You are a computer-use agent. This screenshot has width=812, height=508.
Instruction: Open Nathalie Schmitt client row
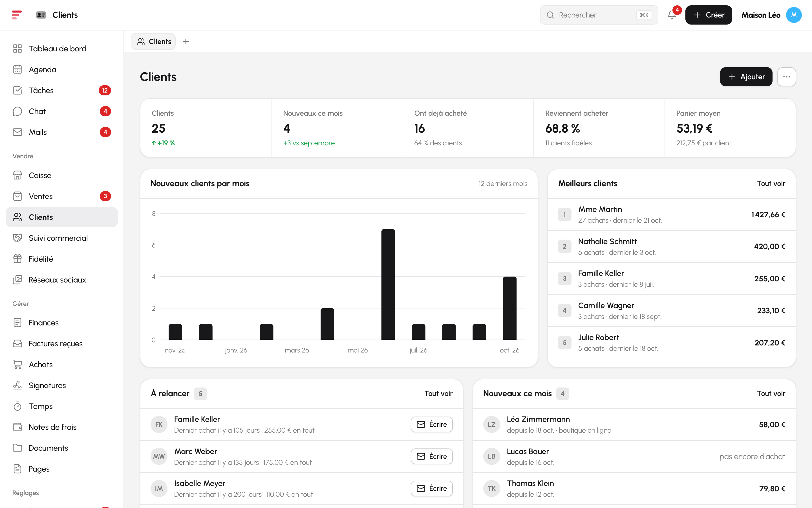pos(671,247)
